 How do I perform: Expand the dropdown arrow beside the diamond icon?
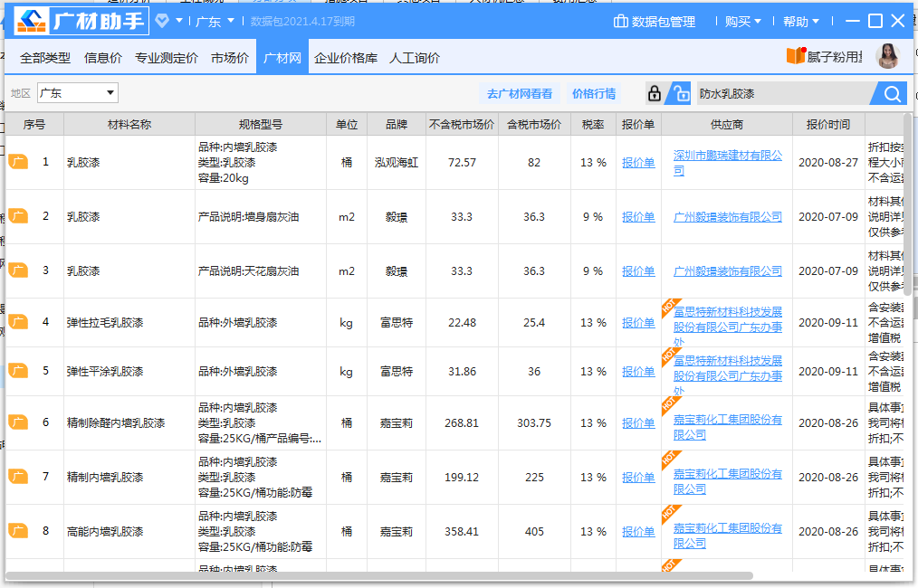[179, 21]
